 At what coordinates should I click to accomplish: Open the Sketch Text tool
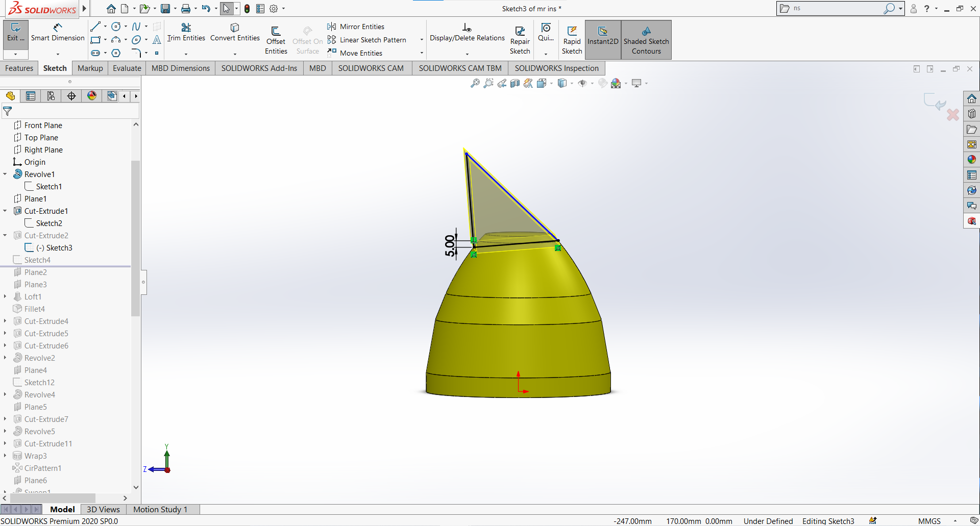pos(157,40)
